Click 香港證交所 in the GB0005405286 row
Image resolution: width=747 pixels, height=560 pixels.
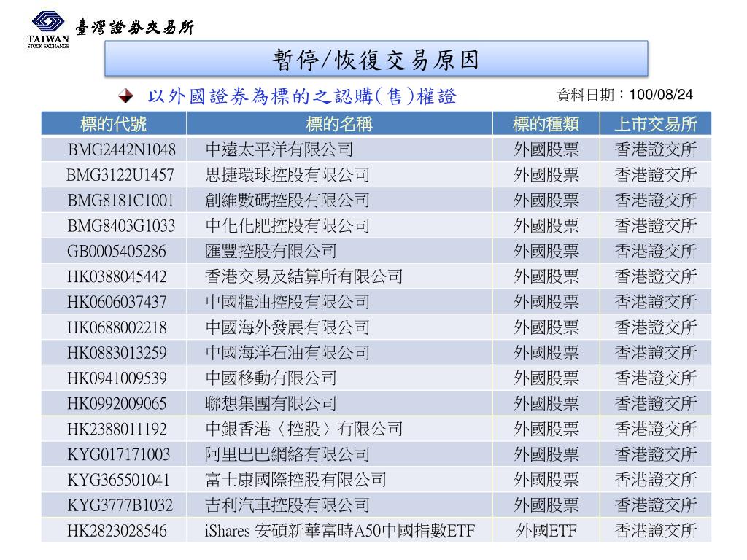pyautogui.click(x=656, y=251)
